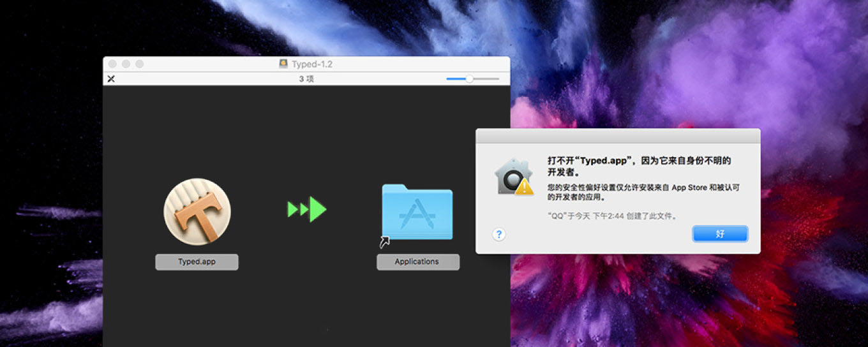
Task: Open the Applications folder shortcut icon
Action: (417, 212)
